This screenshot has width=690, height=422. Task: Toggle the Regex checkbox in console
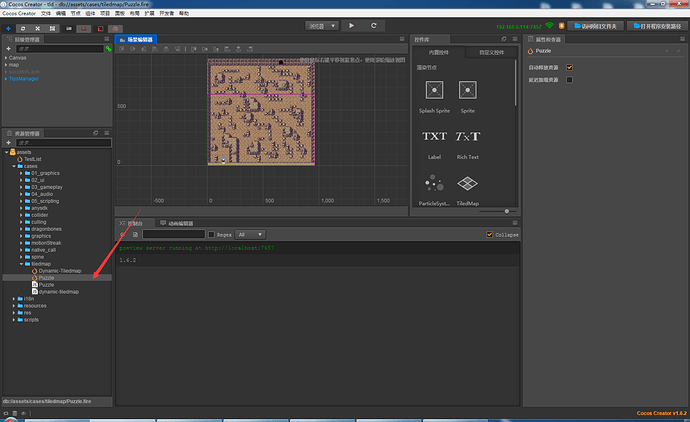[x=211, y=234]
